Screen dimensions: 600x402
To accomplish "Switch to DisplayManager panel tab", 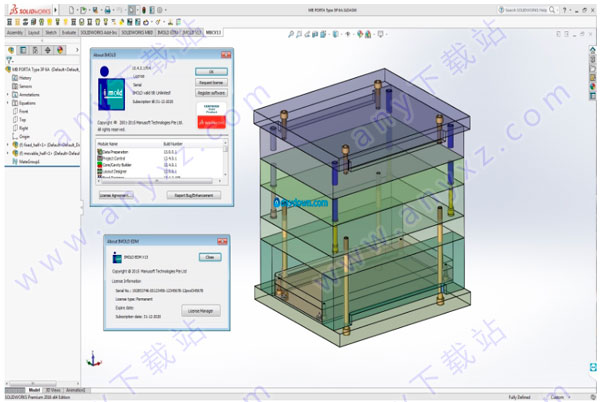I will pyautogui.click(x=60, y=50).
